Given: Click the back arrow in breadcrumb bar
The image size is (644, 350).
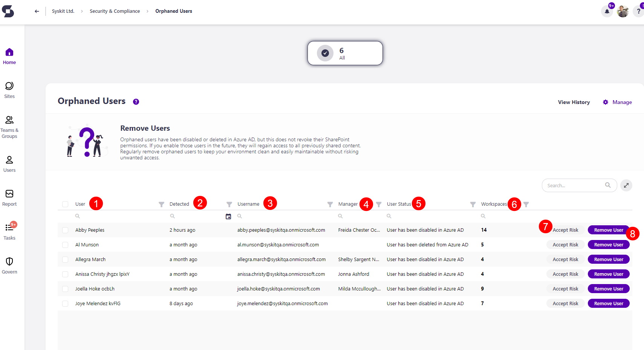Looking at the screenshot, I should tap(37, 11).
